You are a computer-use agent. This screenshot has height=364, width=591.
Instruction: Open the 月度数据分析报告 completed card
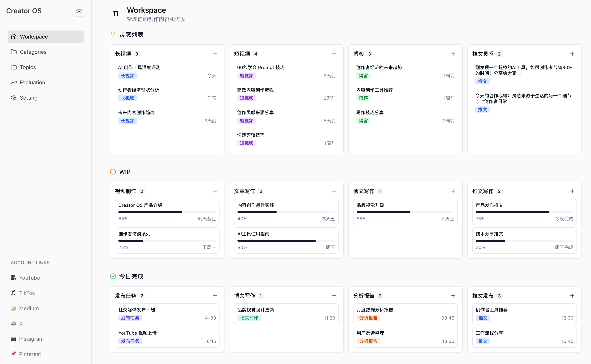click(405, 314)
